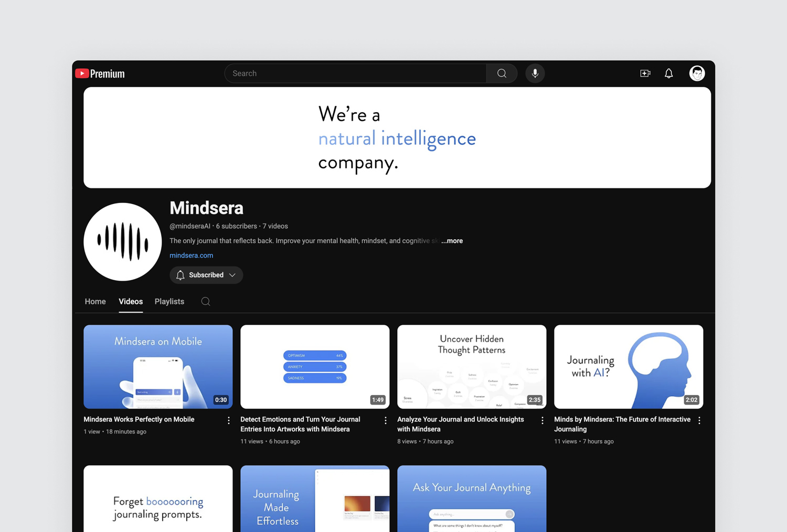Play the Uncover Hidden Thought Patterns thumbnail
787x532 pixels.
472,367
